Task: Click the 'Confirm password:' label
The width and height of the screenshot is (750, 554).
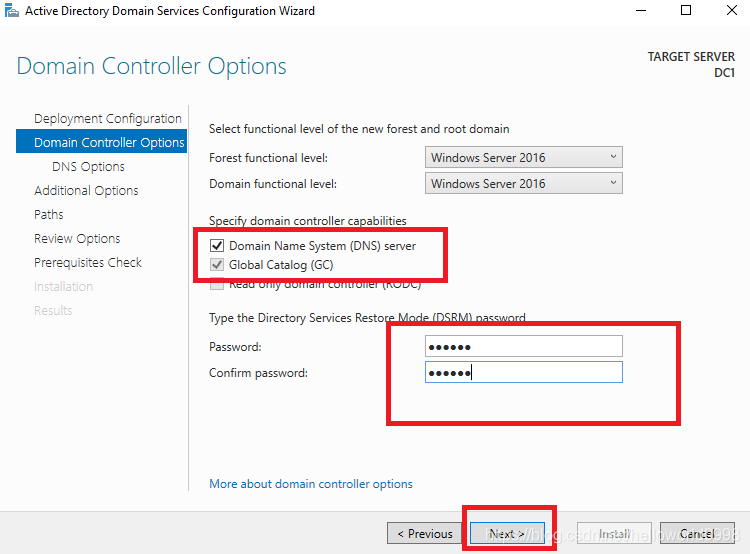Action: (258, 373)
